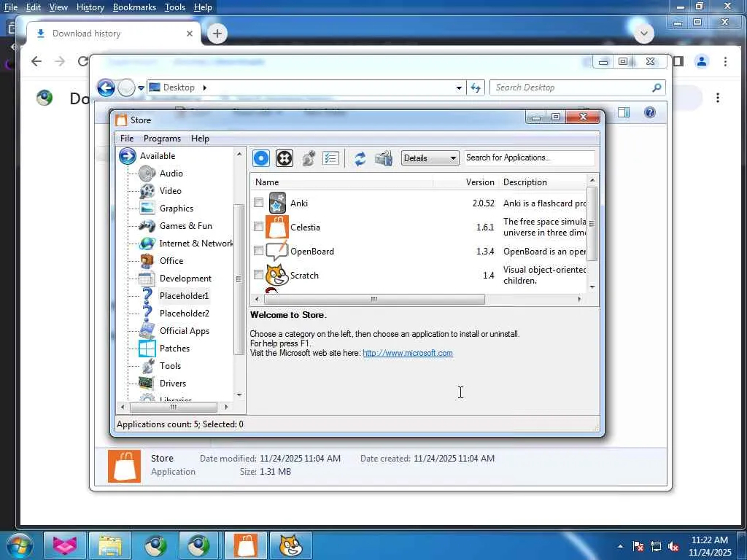Open the Explorer address bar dropdown arrow

(459, 87)
